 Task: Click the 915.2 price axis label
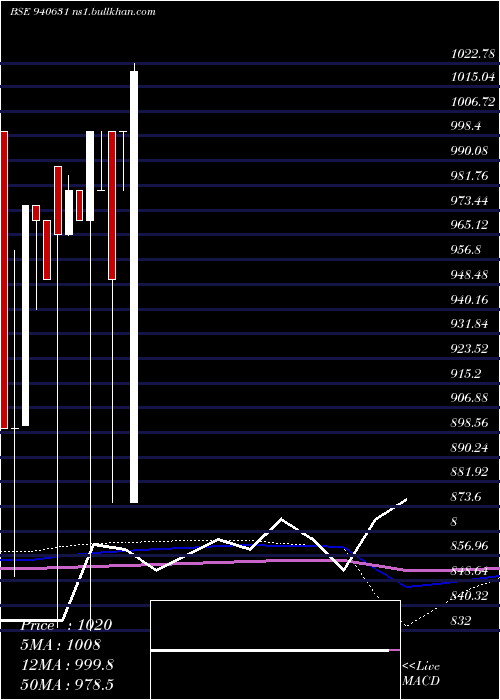pyautogui.click(x=466, y=373)
